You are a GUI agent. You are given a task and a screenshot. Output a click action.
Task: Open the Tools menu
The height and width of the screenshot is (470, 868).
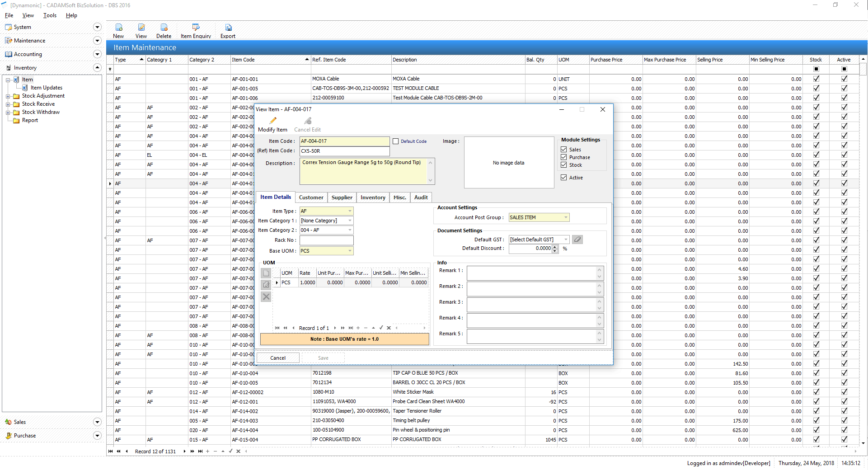click(x=50, y=15)
